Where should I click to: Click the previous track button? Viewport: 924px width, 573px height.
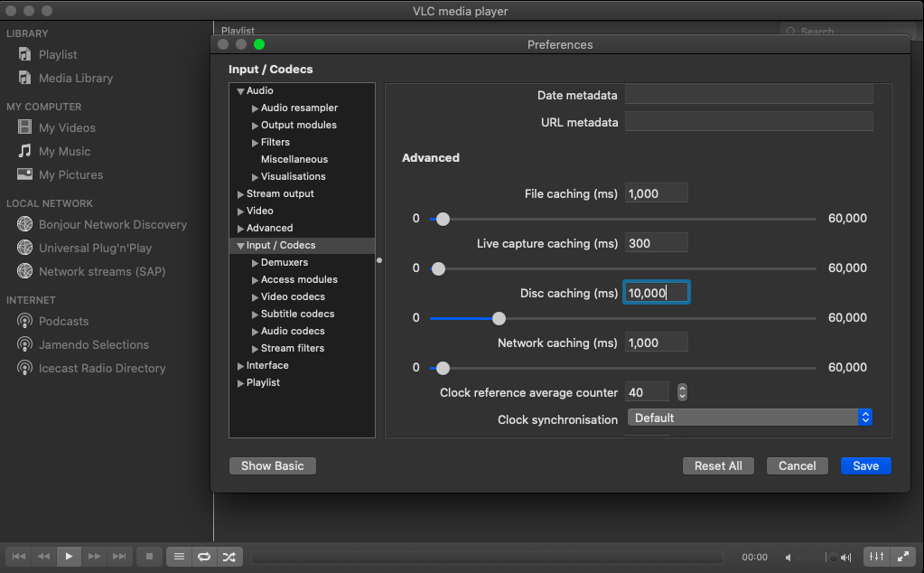[x=18, y=557]
